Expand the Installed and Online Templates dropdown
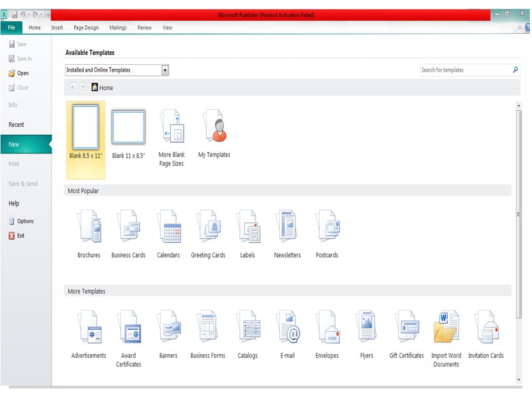Image resolution: width=532 pixels, height=399 pixels. coord(165,70)
